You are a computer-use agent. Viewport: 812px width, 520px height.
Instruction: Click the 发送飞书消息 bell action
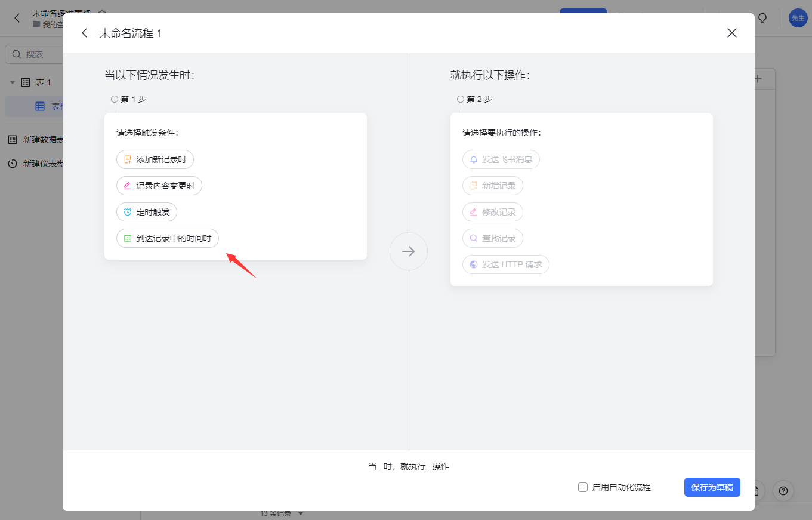(x=501, y=160)
